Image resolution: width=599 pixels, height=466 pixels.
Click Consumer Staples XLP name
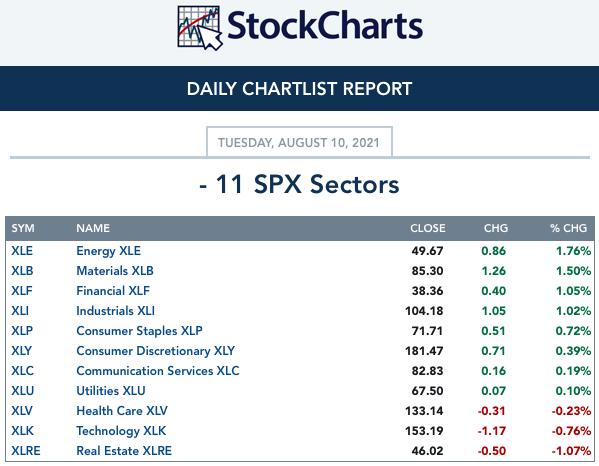[139, 331]
